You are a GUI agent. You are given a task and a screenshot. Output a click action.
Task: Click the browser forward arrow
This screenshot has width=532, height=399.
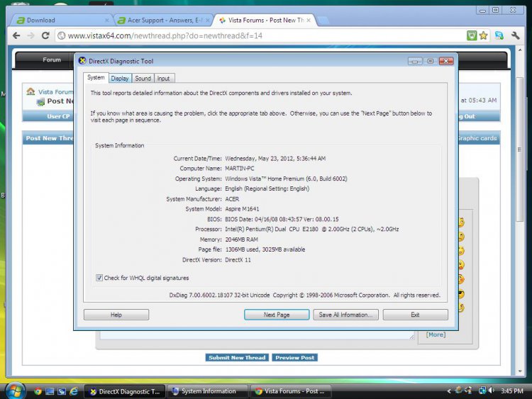click(x=31, y=35)
